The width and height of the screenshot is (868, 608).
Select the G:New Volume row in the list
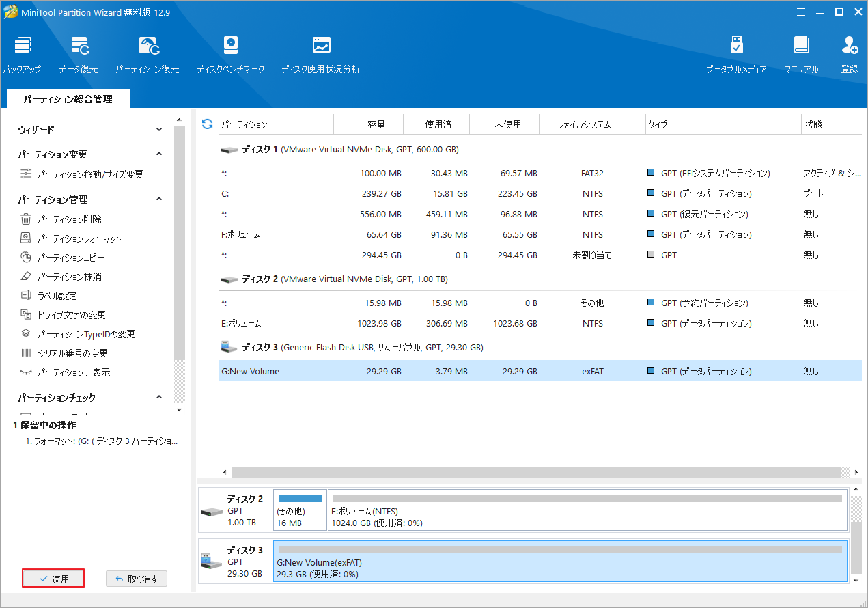(x=540, y=371)
